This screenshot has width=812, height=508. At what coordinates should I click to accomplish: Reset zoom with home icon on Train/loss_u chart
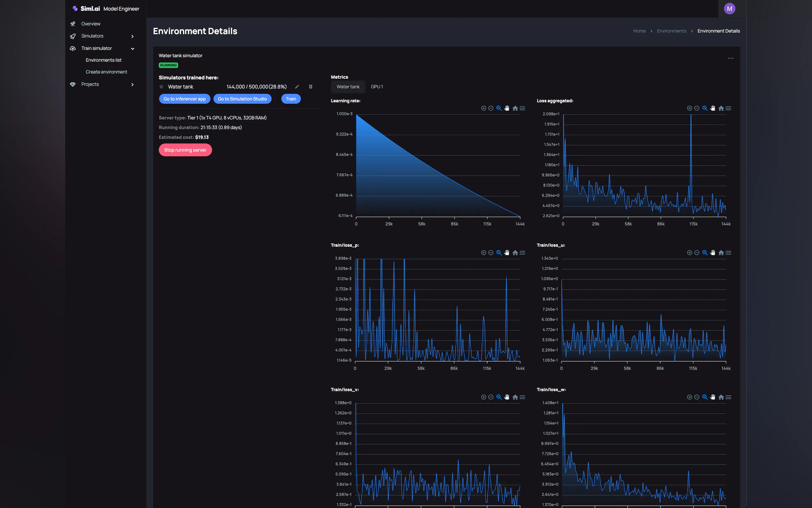pos(721,253)
